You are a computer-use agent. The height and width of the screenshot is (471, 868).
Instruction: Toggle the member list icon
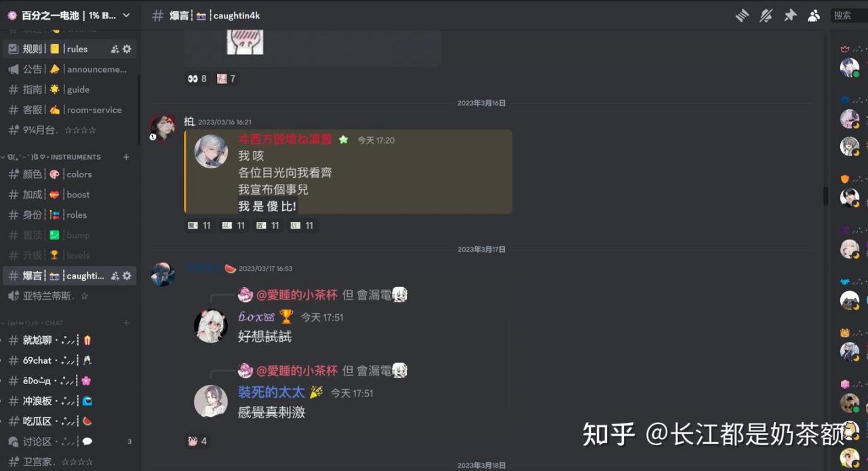814,15
